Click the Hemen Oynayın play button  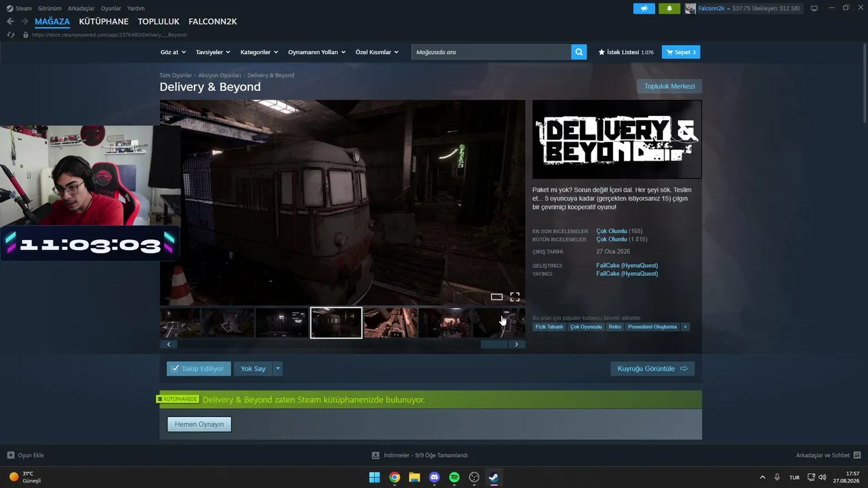(x=199, y=424)
